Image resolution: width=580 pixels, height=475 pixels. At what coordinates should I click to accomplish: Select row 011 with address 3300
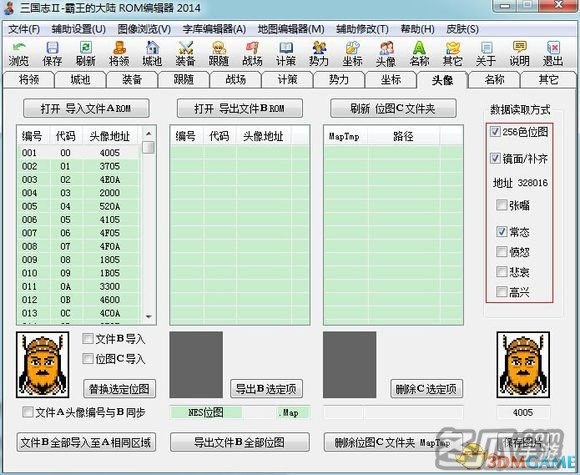coord(78,286)
